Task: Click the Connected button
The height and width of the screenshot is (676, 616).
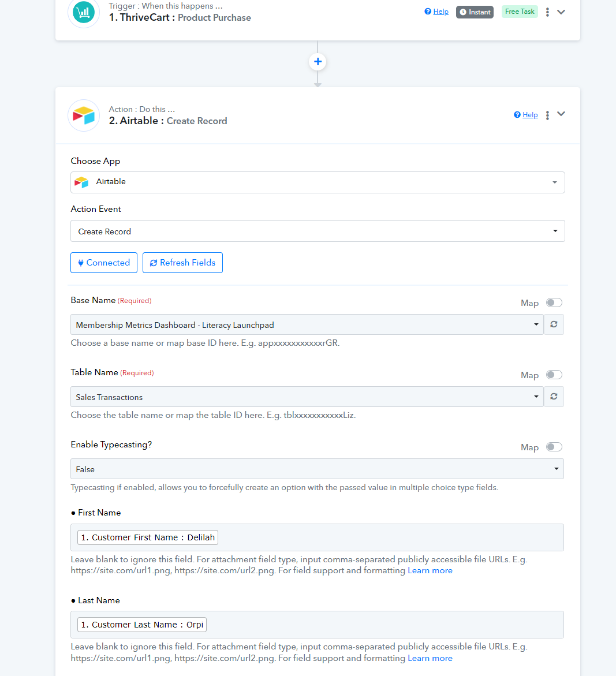Action: pyautogui.click(x=104, y=263)
